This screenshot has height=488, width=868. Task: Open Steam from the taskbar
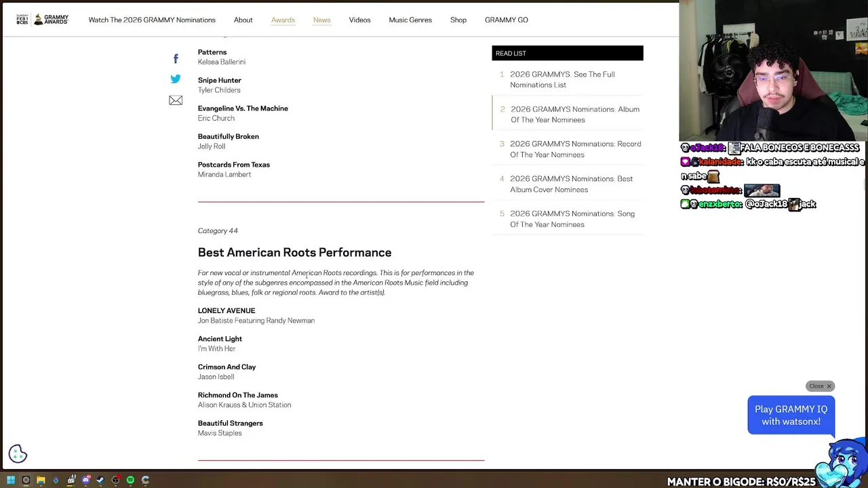tap(100, 480)
